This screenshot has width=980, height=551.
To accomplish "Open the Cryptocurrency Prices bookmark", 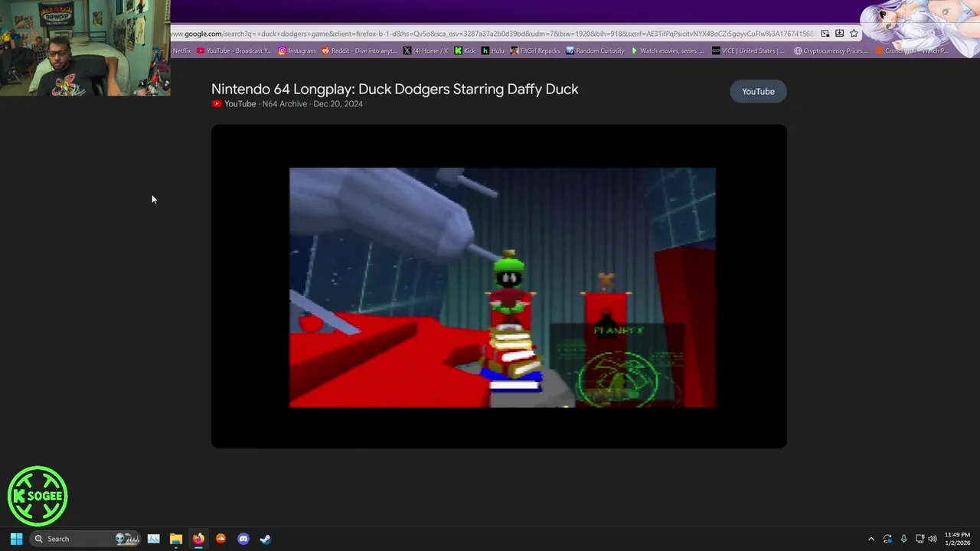I will pyautogui.click(x=831, y=51).
